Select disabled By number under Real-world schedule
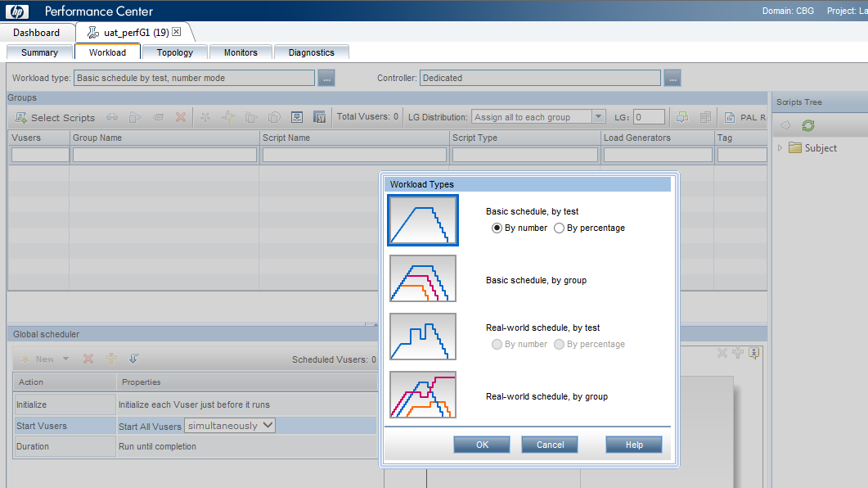This screenshot has height=488, width=868. click(497, 344)
